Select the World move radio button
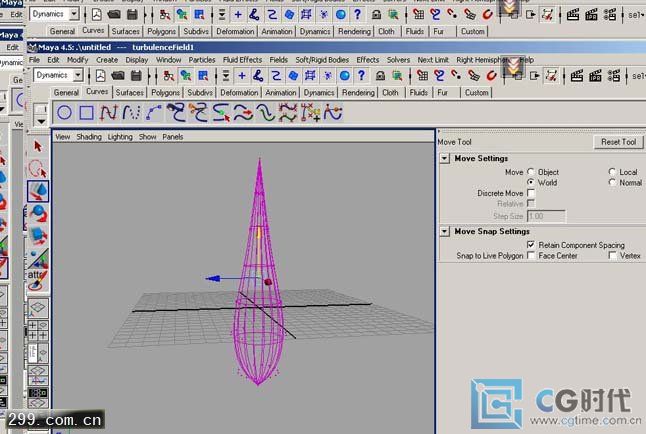 coord(531,182)
